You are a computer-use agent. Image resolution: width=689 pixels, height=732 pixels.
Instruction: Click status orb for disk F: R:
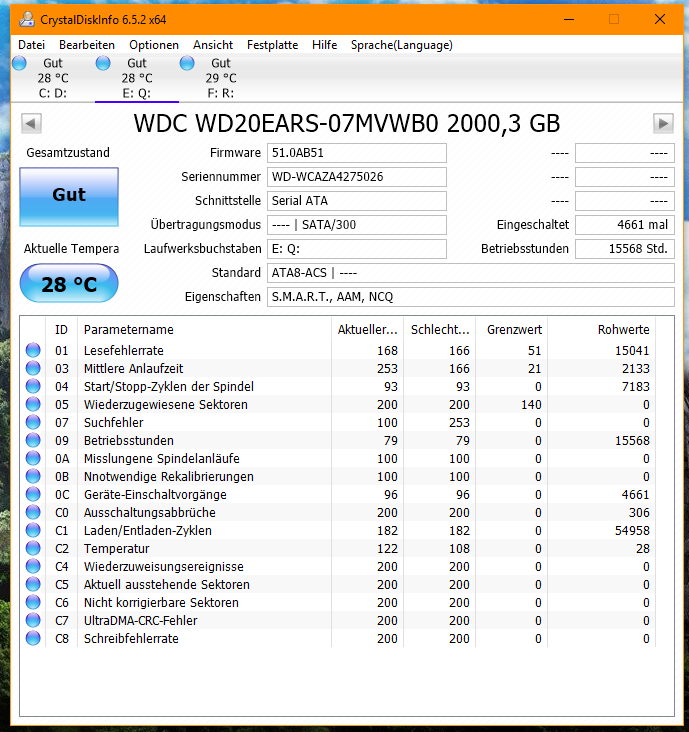(x=187, y=63)
